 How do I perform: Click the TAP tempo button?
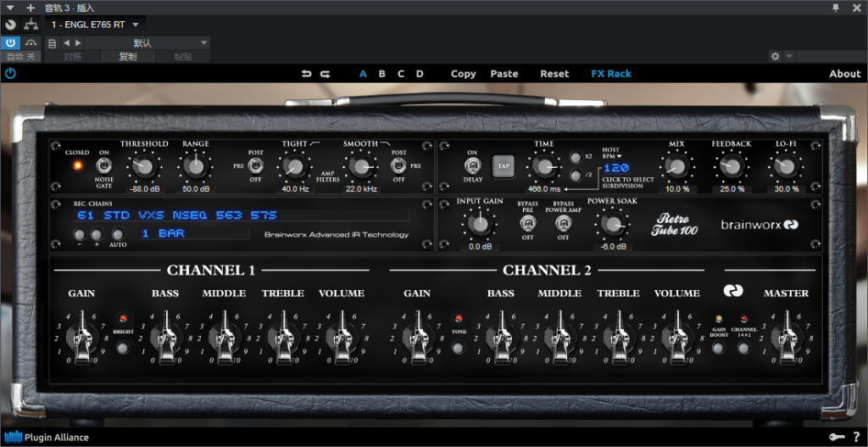504,165
